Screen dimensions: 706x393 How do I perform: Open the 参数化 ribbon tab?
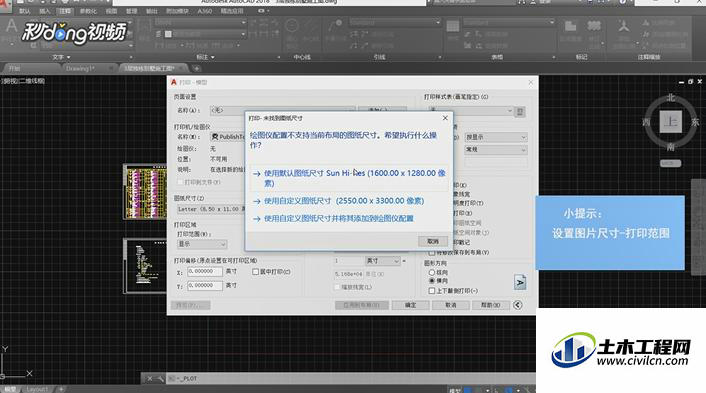tap(88, 11)
